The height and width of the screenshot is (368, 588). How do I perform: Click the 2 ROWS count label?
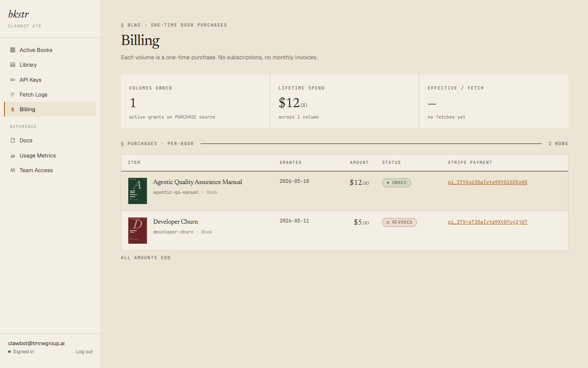(x=558, y=144)
